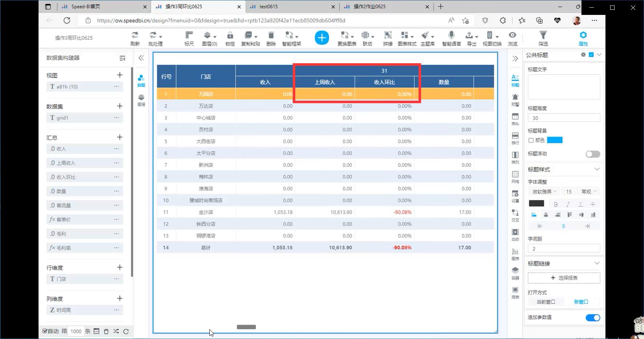Toggle the 标题浮动 switch

coord(592,154)
